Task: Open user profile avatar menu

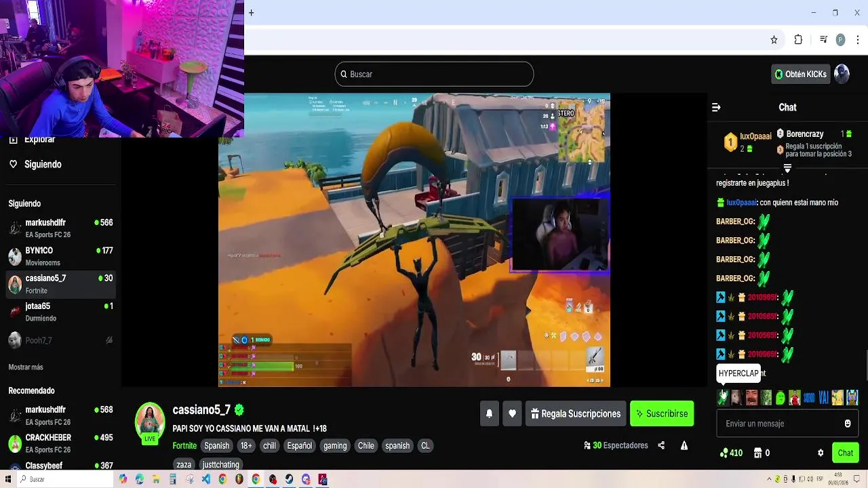Action: coord(842,74)
